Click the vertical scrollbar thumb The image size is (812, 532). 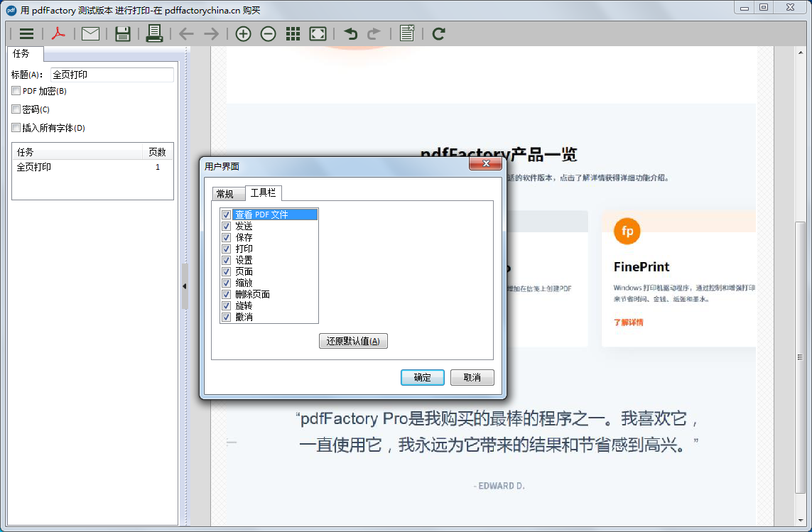click(x=800, y=357)
